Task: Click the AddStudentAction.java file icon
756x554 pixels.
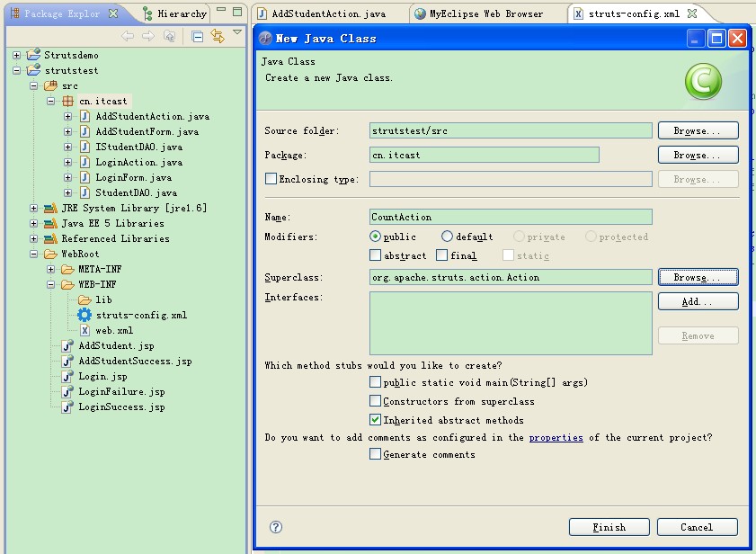Action: [x=84, y=116]
